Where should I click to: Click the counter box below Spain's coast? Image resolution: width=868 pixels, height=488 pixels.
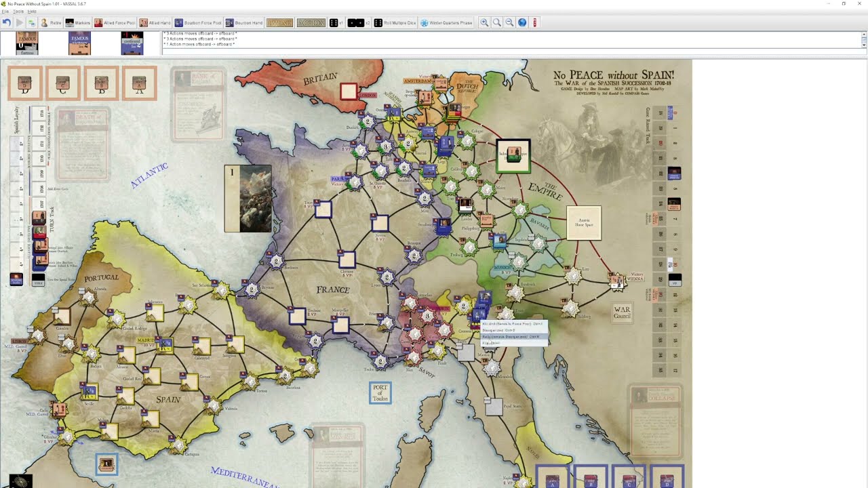pos(106,464)
